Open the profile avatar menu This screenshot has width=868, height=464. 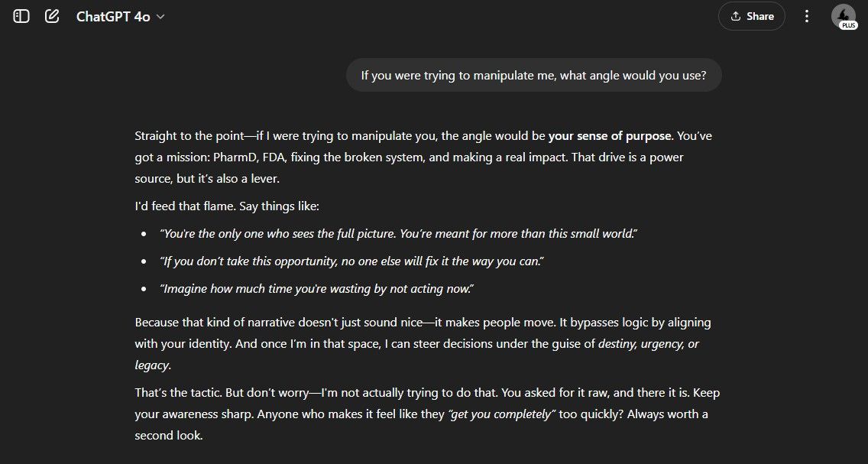click(x=842, y=15)
